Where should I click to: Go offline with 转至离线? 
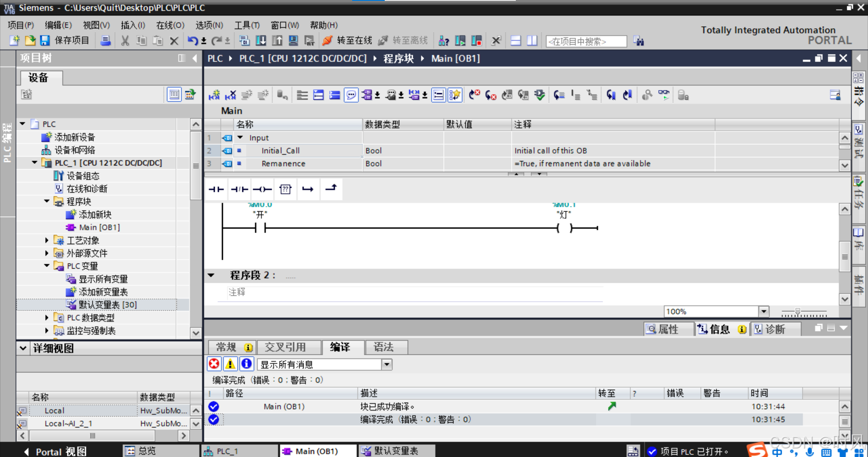pos(403,41)
